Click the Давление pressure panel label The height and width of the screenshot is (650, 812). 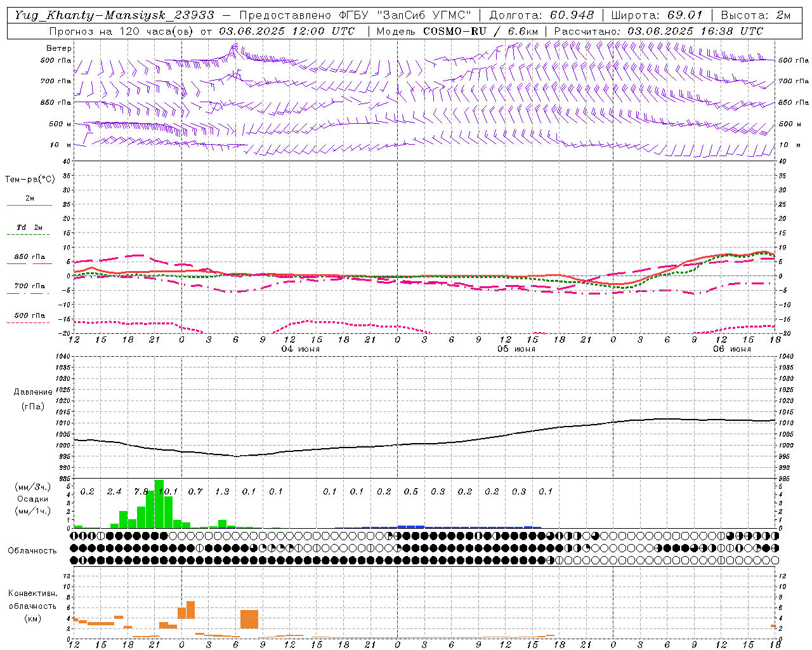[33, 392]
